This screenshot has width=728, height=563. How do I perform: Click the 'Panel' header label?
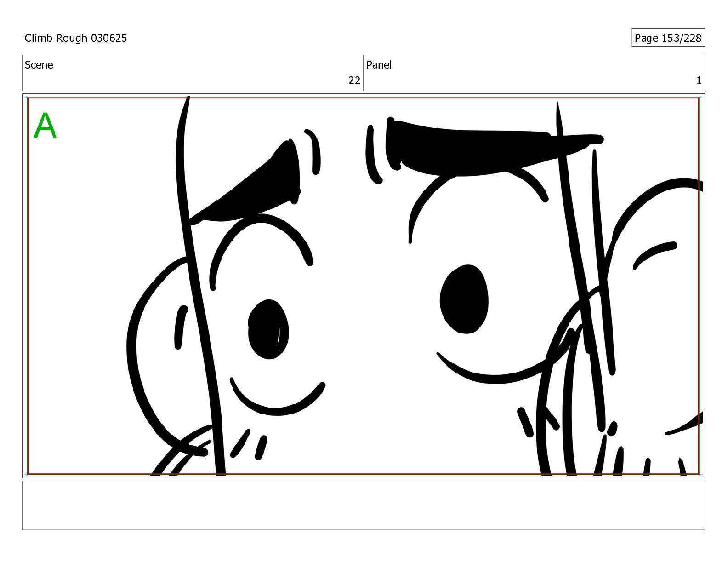(379, 65)
